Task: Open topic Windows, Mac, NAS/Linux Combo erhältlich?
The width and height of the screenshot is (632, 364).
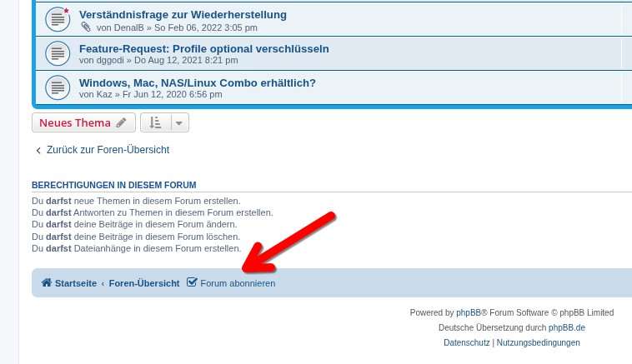Action: (x=197, y=82)
